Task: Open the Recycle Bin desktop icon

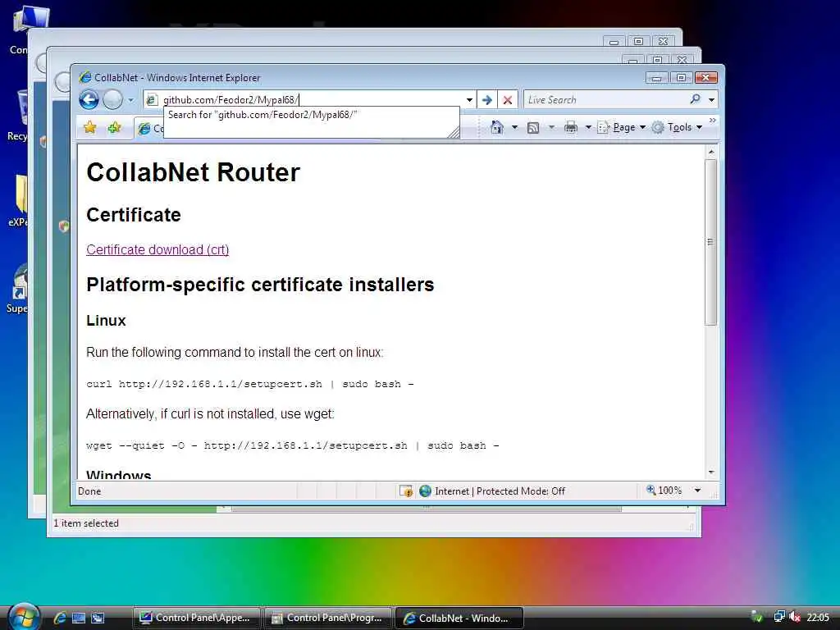Action: [18, 115]
